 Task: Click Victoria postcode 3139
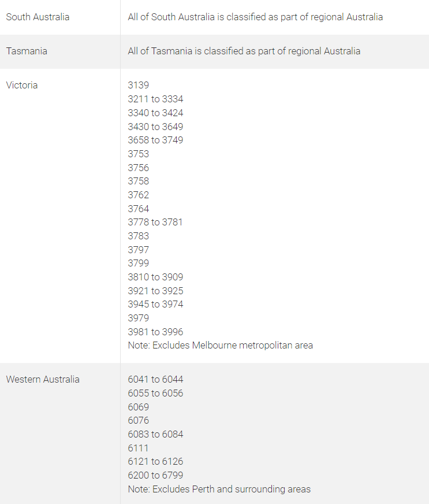(x=139, y=85)
